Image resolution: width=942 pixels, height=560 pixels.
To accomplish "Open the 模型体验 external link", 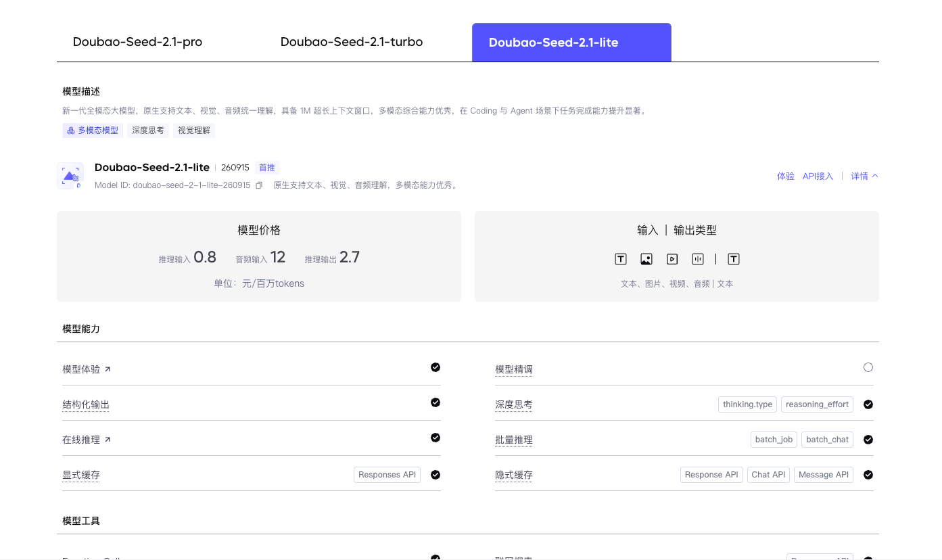I will [x=87, y=369].
